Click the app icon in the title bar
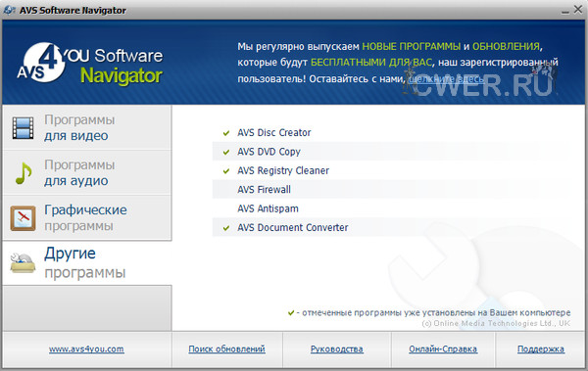The width and height of the screenshot is (588, 371). tap(9, 10)
